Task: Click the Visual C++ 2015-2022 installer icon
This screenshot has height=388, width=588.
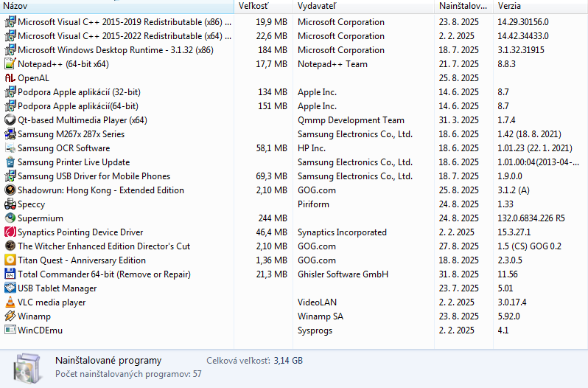Action: coord(10,36)
